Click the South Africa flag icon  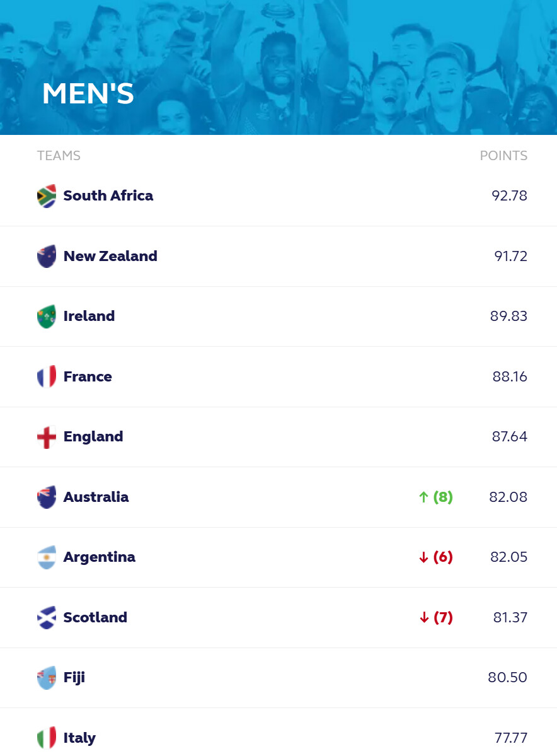47,195
